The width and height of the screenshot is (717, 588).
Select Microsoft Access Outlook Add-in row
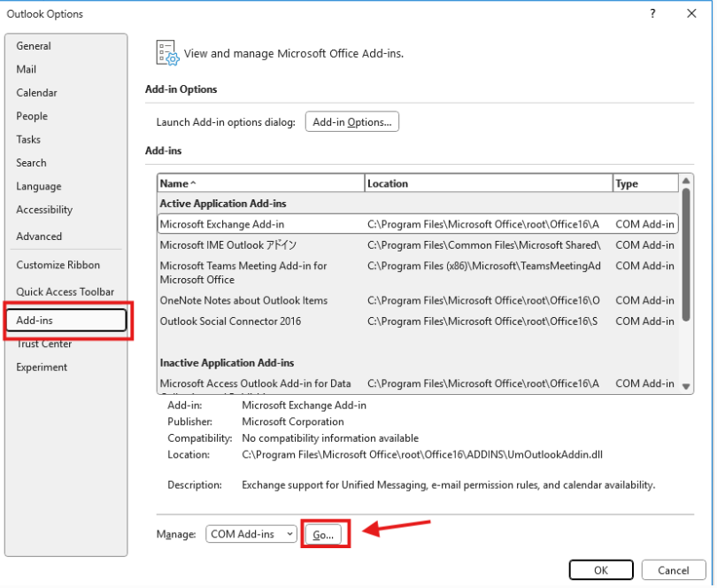(418, 384)
